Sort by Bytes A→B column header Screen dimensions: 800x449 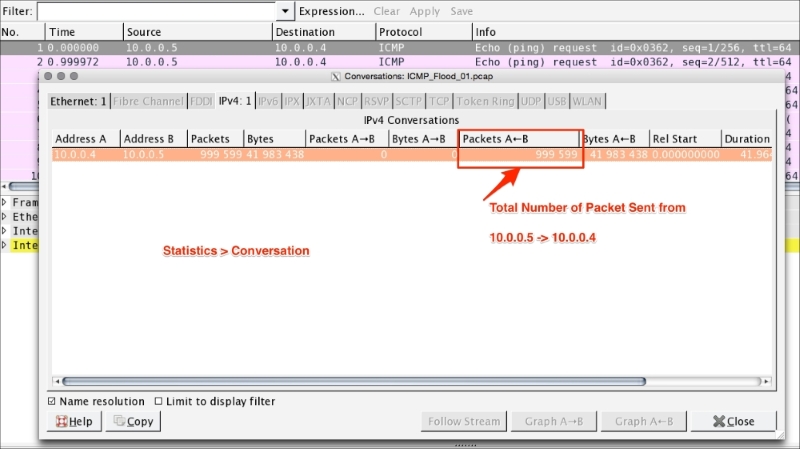[423, 139]
